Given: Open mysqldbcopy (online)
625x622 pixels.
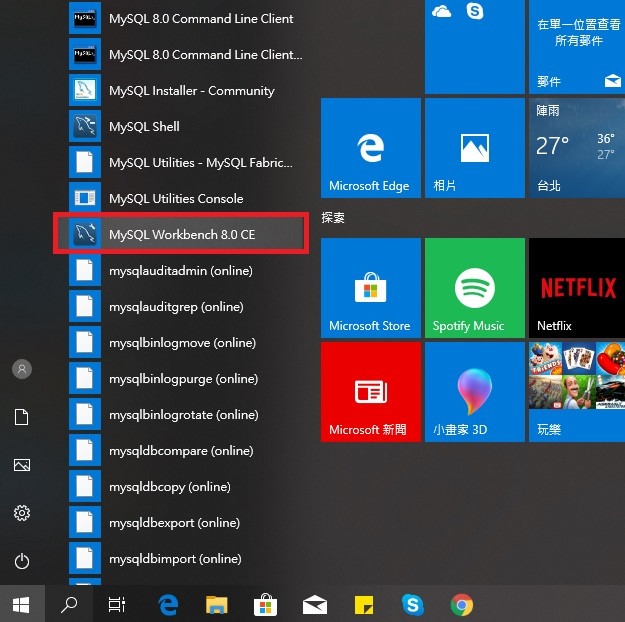Looking at the screenshot, I should click(187, 486).
